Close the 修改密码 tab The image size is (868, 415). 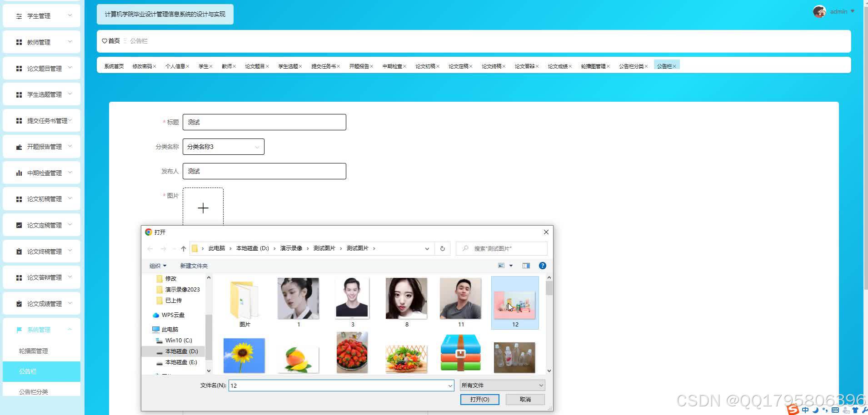pos(155,66)
